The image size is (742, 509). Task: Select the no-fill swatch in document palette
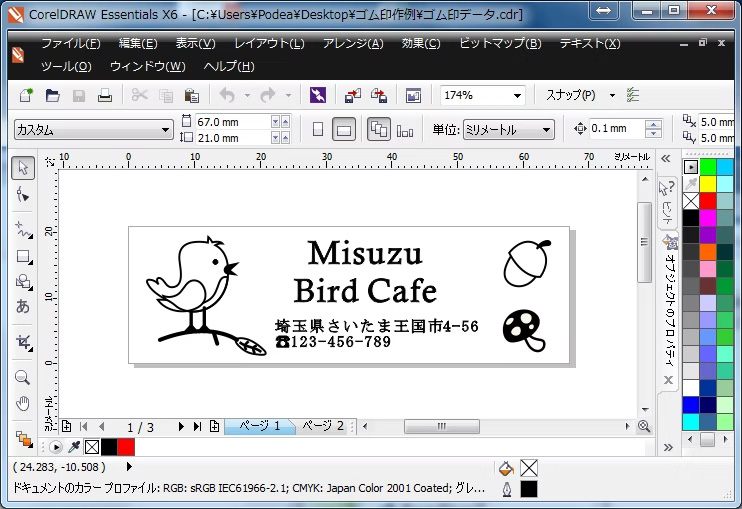point(92,447)
